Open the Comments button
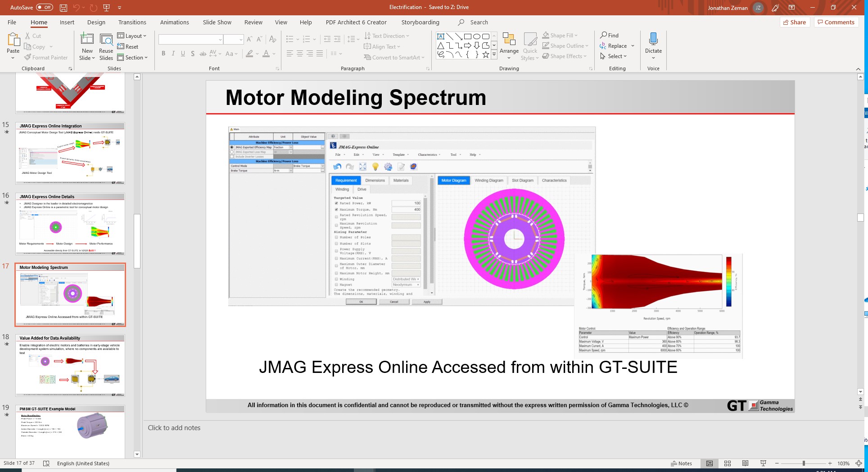The height and width of the screenshot is (472, 868). pos(836,22)
